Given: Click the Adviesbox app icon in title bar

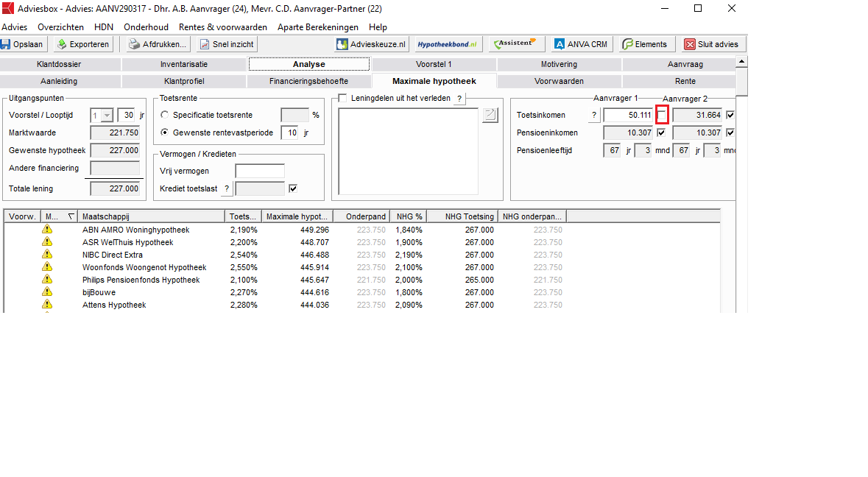Looking at the screenshot, I should [8, 8].
